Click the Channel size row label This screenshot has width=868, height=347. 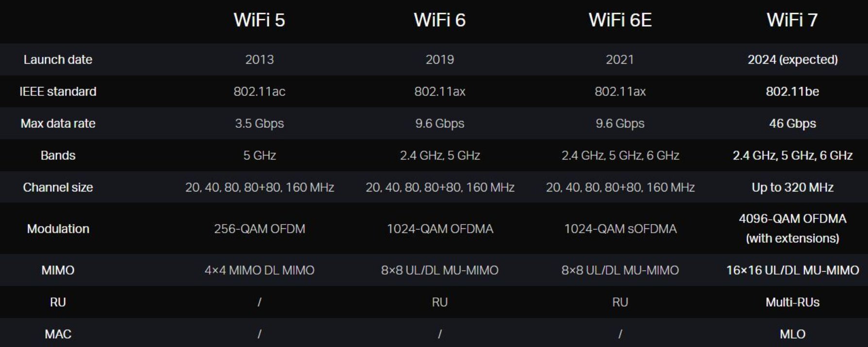pos(58,188)
